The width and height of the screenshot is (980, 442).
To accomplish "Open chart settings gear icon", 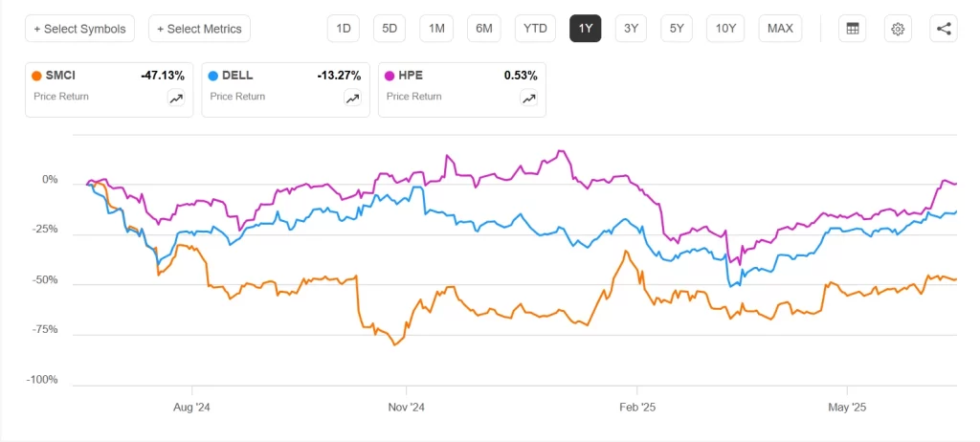I will click(x=898, y=29).
